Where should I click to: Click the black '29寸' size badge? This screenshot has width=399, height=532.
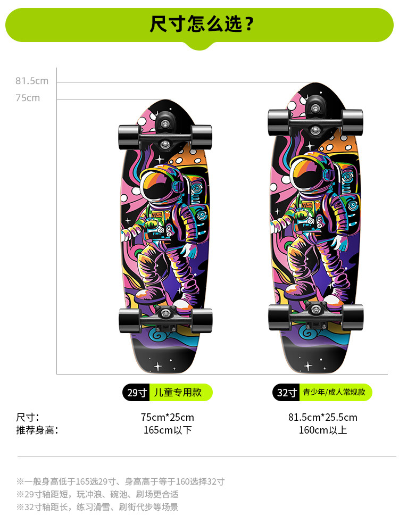pos(136,393)
